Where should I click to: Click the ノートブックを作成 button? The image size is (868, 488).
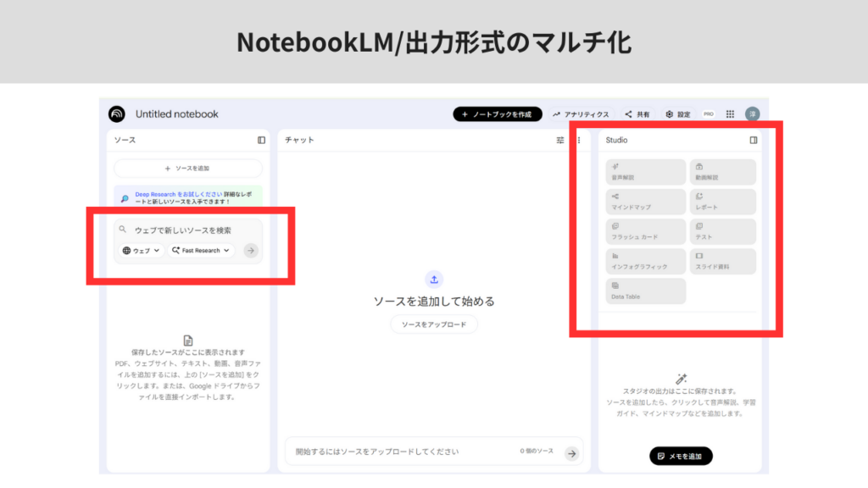[497, 114]
